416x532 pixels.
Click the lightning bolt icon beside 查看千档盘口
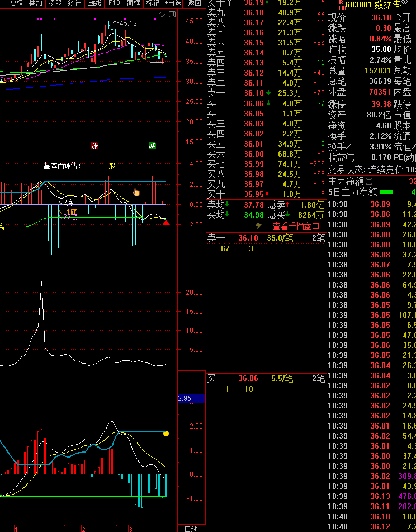258,226
